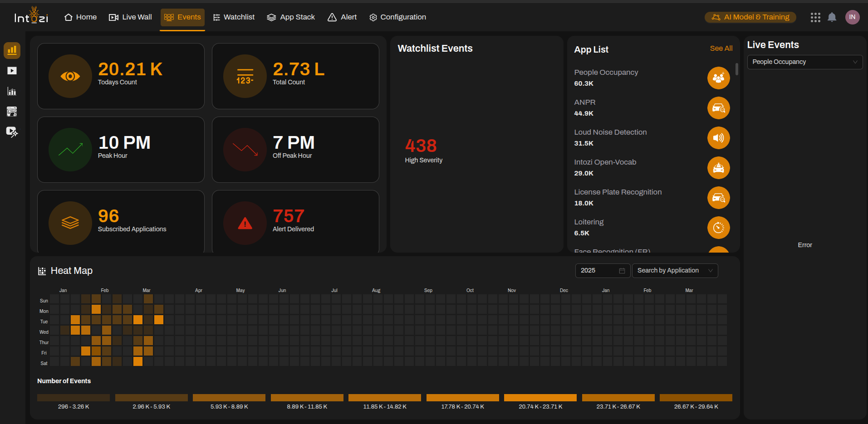This screenshot has height=424, width=868.
Task: Open the 2025 year picker
Action: pos(602,271)
